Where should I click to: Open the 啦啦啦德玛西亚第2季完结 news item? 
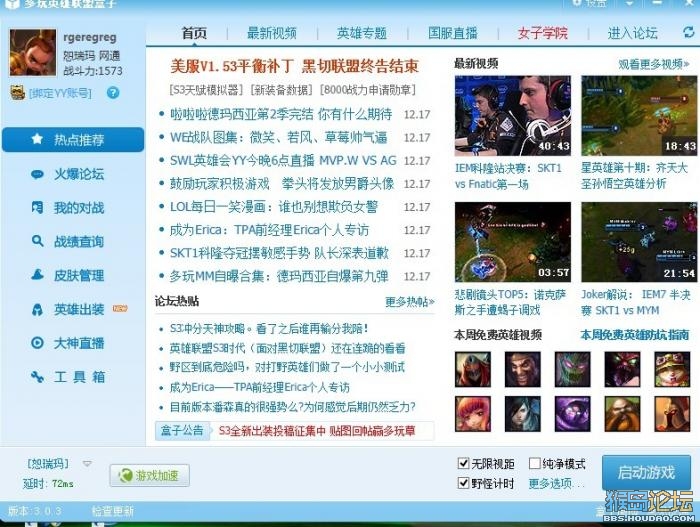coord(281,114)
